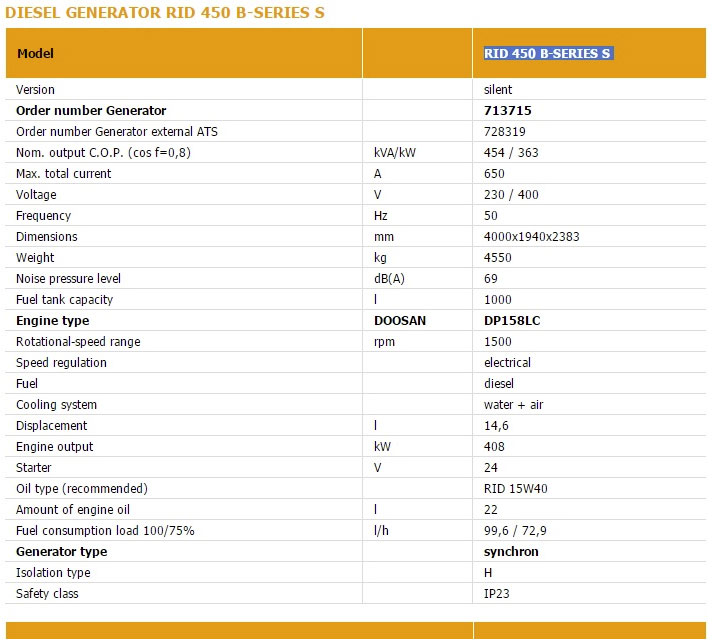Select the value 'electrical'
This screenshot has width=713, height=641.
[507, 362]
